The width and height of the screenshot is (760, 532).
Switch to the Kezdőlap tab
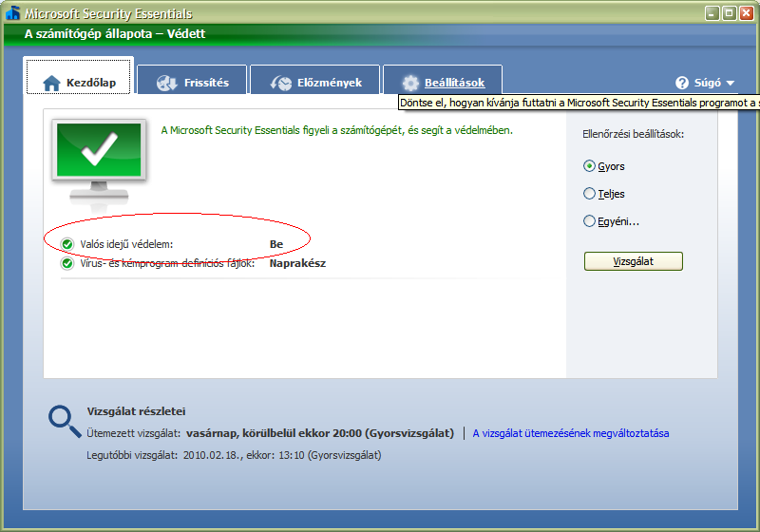pos(79,77)
